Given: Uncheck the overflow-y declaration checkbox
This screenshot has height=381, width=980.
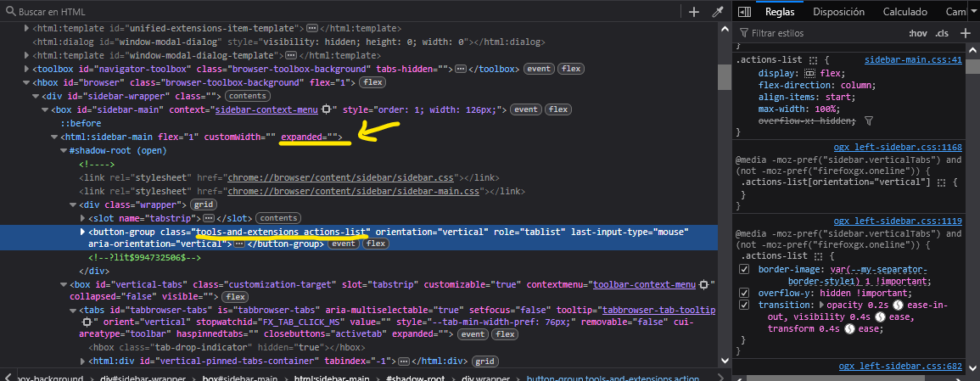Looking at the screenshot, I should (x=744, y=293).
